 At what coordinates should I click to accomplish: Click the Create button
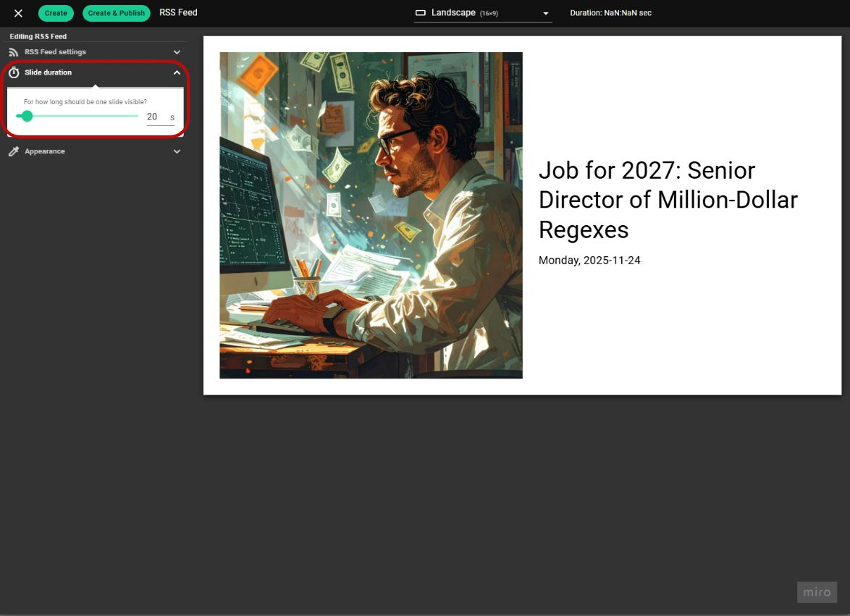pos(56,13)
